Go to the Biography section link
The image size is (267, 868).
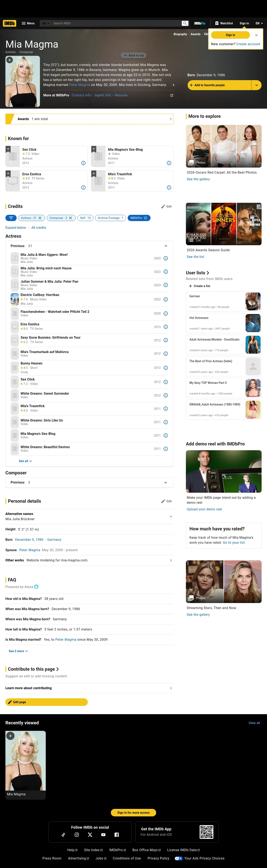pos(180,34)
